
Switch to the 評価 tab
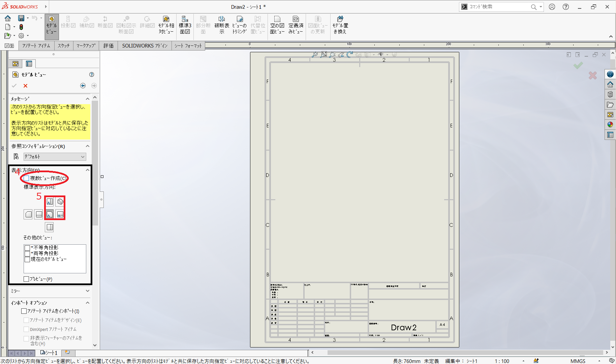point(109,45)
